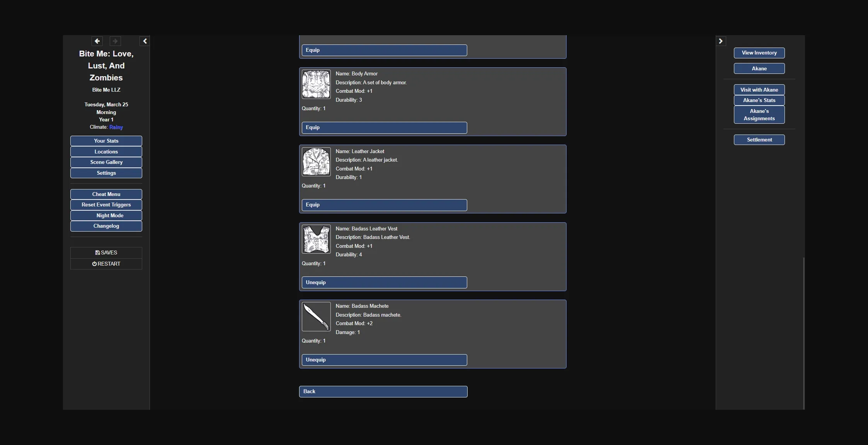This screenshot has height=445, width=868.
Task: Click RESTART with the power icon
Action: tap(106, 263)
